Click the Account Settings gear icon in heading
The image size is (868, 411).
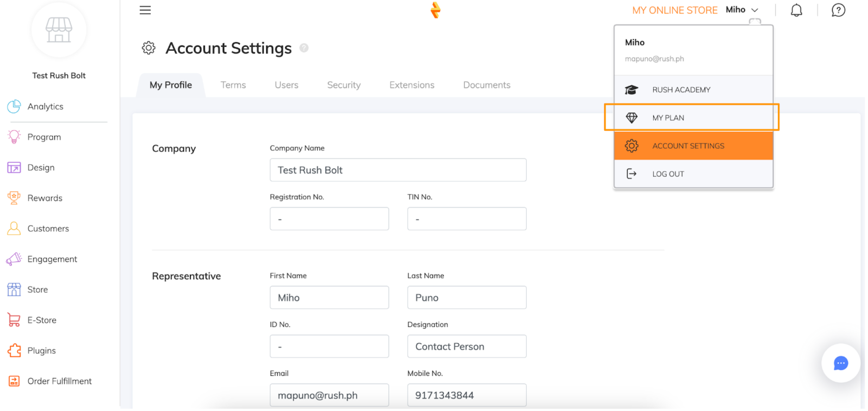pos(149,48)
